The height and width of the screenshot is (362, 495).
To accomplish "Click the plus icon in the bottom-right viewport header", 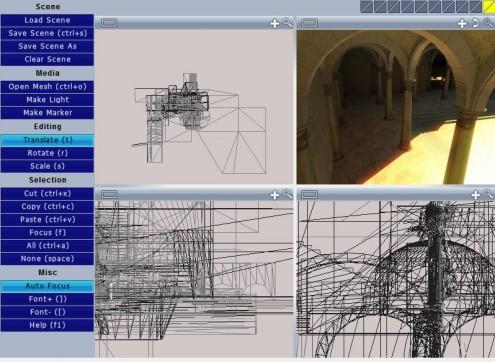I will click(476, 195).
